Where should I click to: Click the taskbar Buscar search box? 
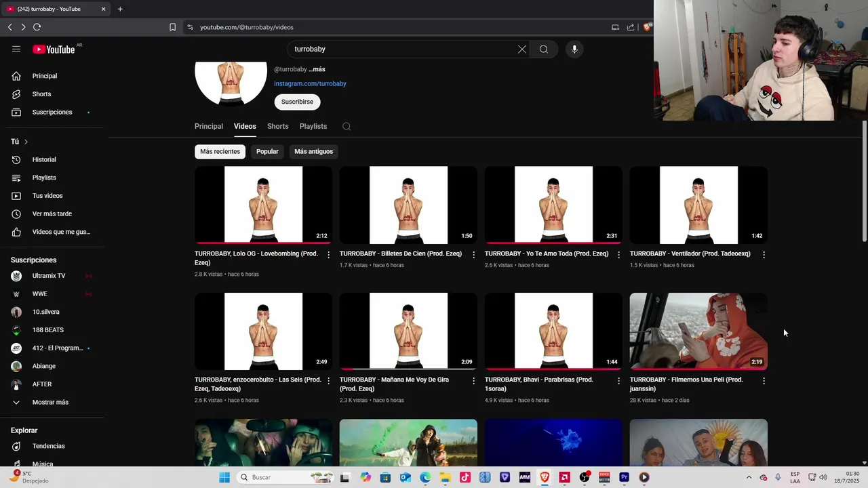(285, 477)
